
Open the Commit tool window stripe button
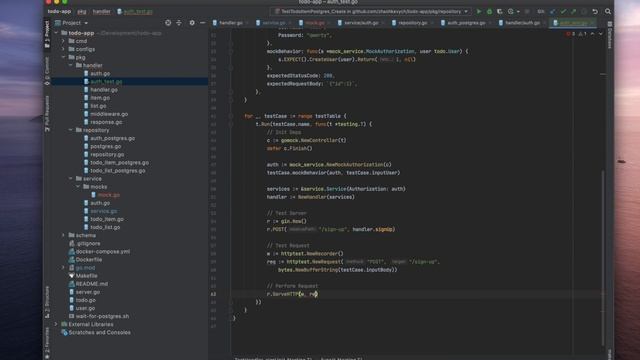pos(47,71)
